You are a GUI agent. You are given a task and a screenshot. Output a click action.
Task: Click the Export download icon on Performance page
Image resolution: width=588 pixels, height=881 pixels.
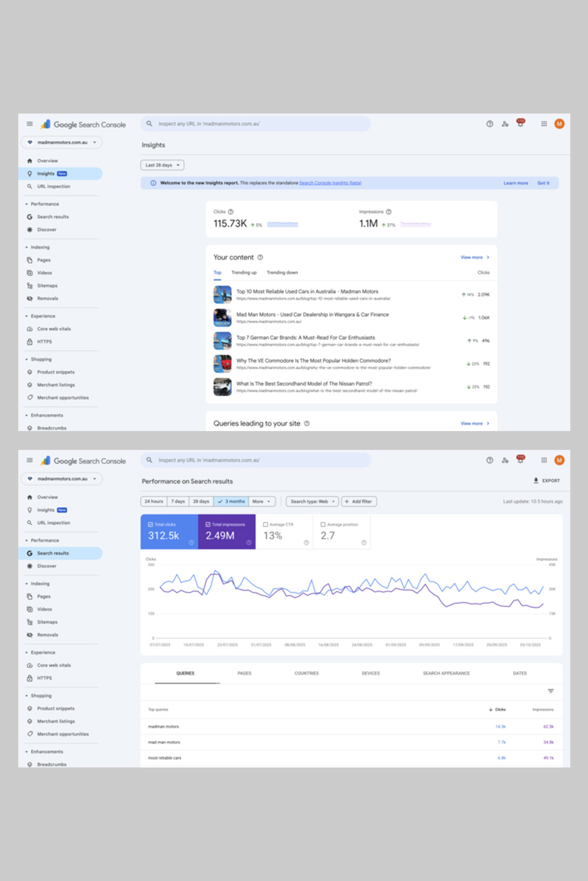pos(536,480)
